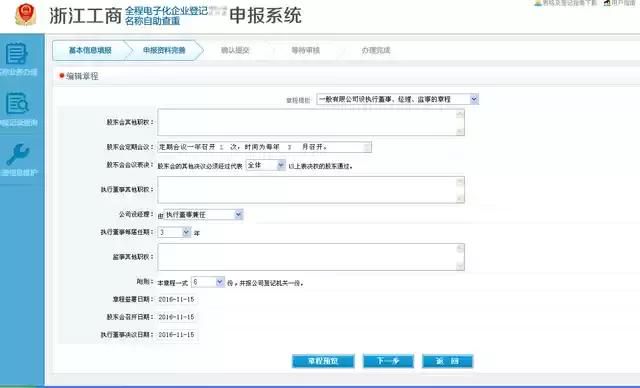
Task: Click inside the 股东会其他职权 text area
Action: pyautogui.click(x=307, y=122)
